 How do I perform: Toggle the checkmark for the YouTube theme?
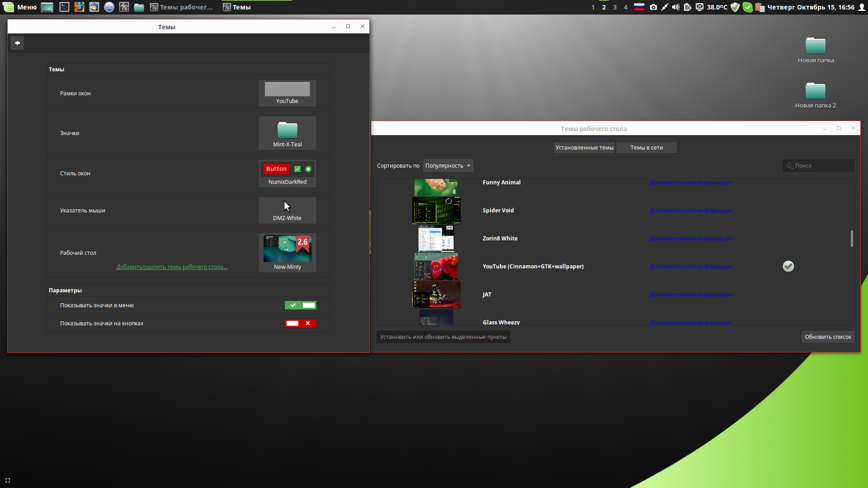[x=788, y=267]
